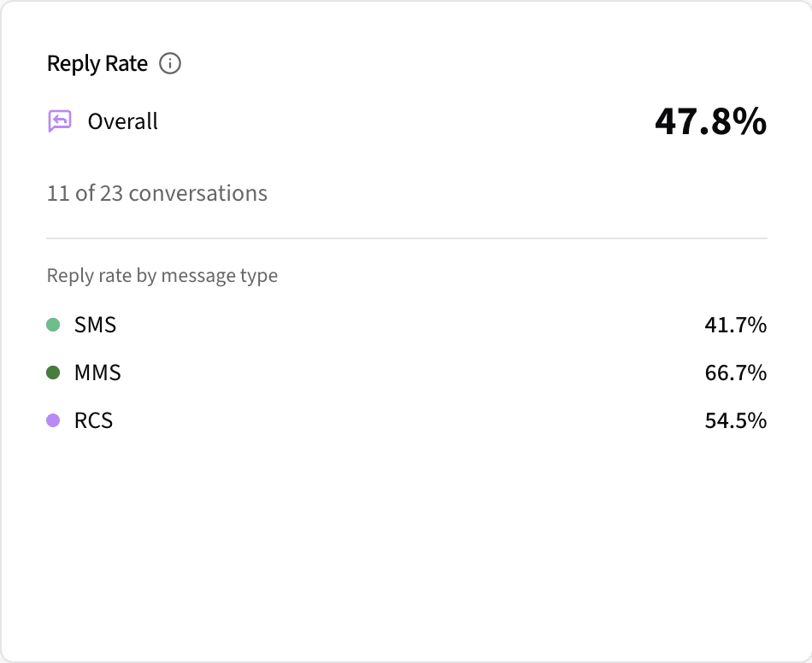812x663 pixels.
Task: Toggle the RCS legend entry visibility
Action: point(96,420)
